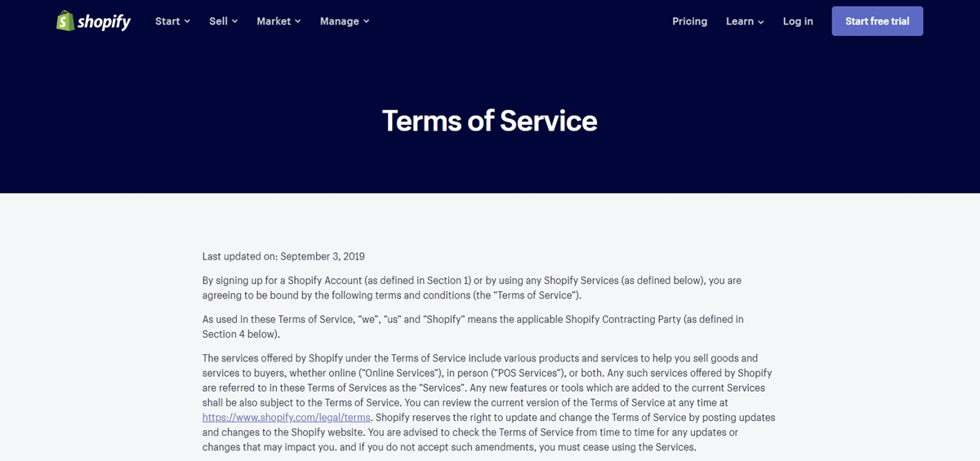Click the chevron arrow beside Start

point(187,21)
